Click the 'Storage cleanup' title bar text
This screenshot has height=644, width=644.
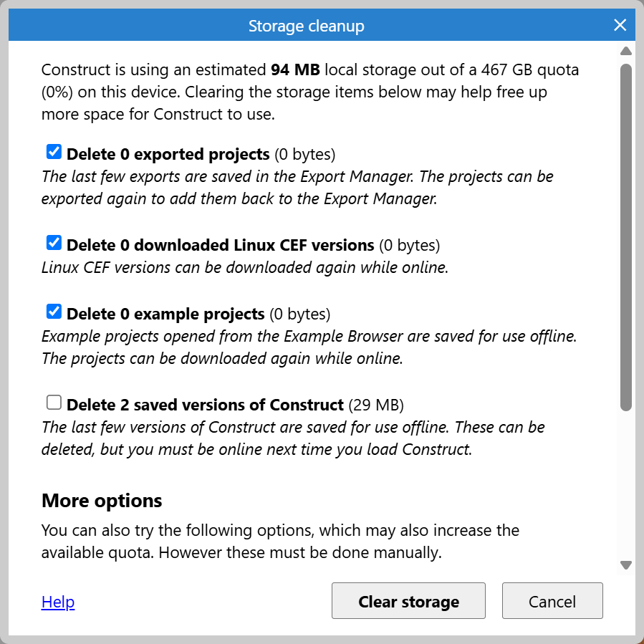point(306,27)
